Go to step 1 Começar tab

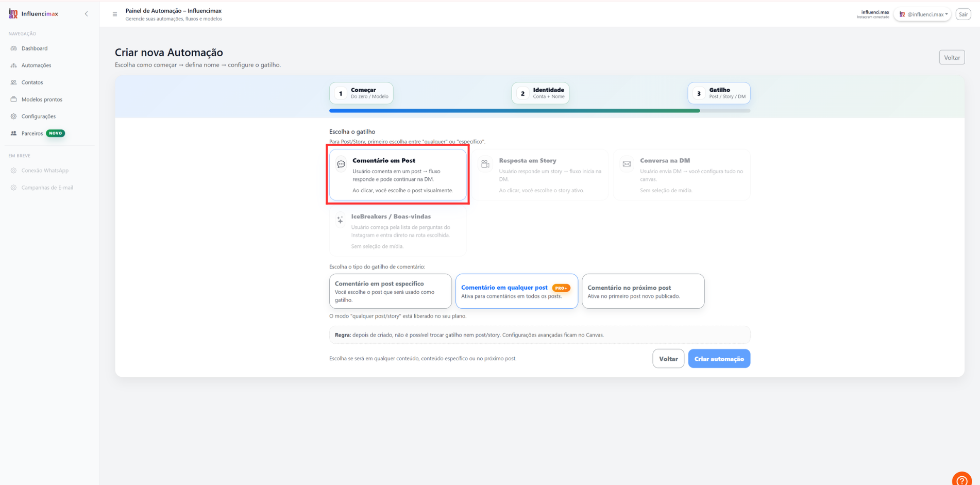click(361, 93)
